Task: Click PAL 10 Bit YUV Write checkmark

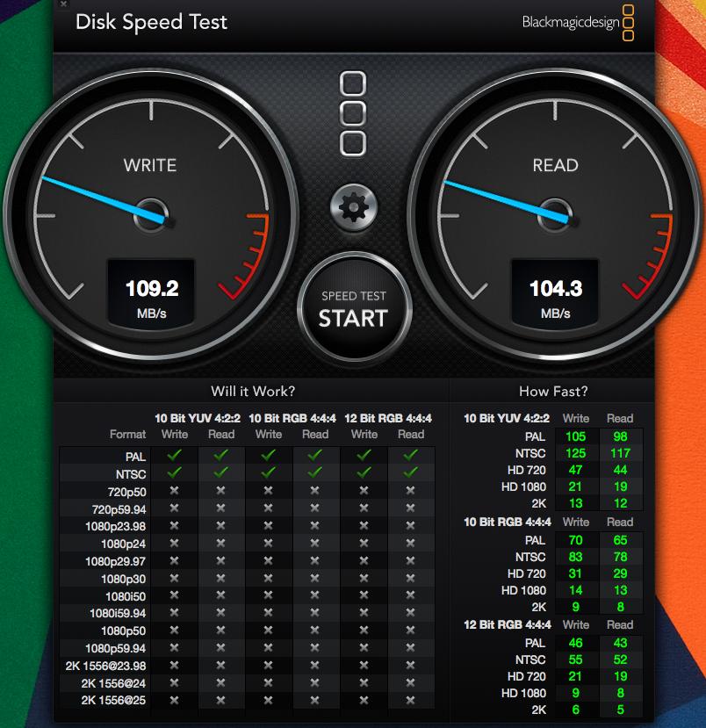Action: [174, 456]
